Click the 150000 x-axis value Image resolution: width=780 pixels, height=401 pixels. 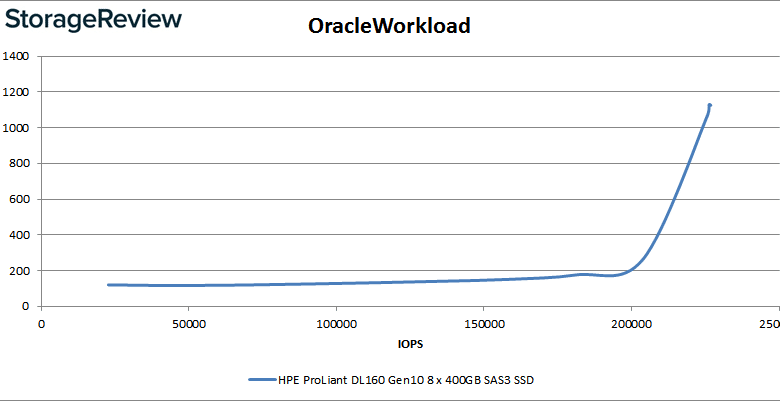coord(483,324)
